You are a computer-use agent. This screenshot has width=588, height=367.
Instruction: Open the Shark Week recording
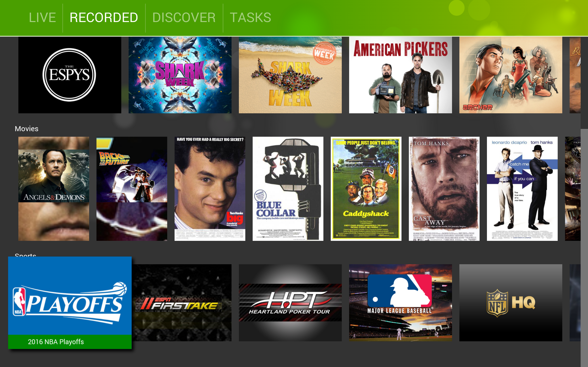(x=180, y=75)
